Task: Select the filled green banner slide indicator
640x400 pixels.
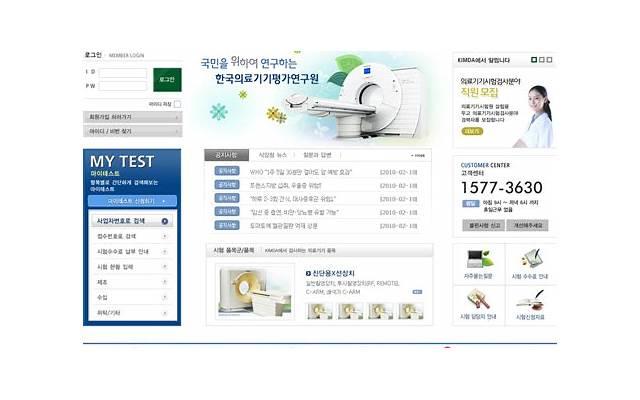Action: [534, 60]
